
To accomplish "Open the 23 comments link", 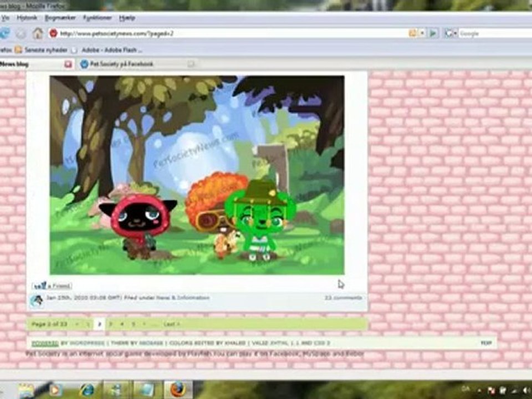I will 344,298.
